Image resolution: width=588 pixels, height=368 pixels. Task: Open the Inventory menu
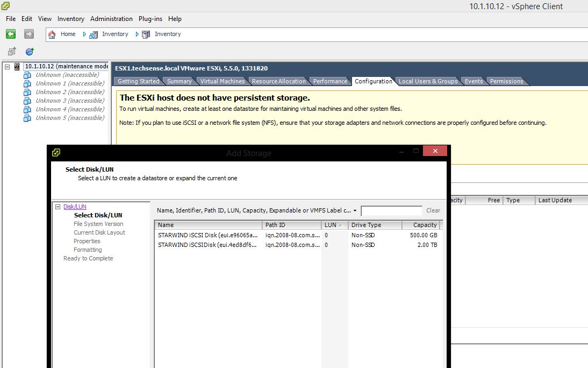pyautogui.click(x=71, y=19)
